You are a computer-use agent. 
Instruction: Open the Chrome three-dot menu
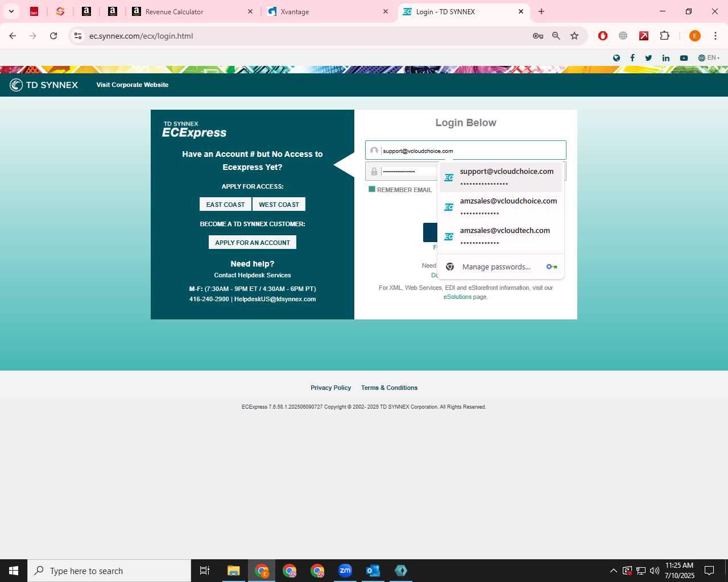pos(715,36)
